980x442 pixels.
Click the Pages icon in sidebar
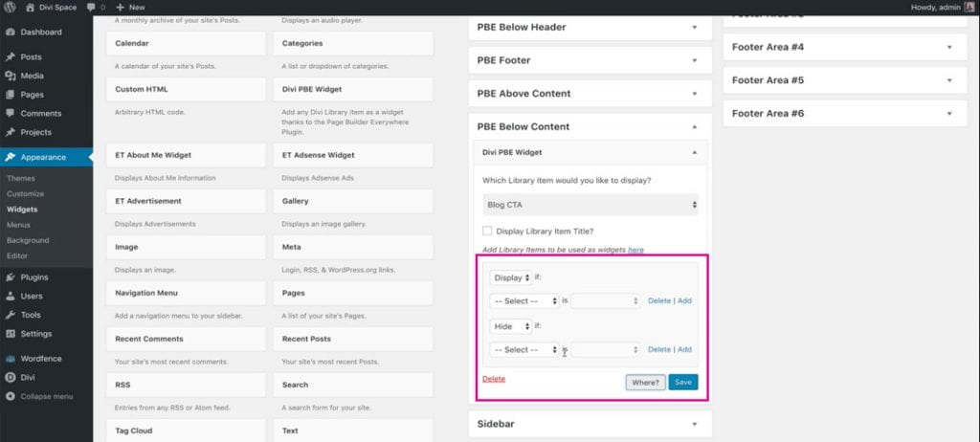click(x=10, y=95)
